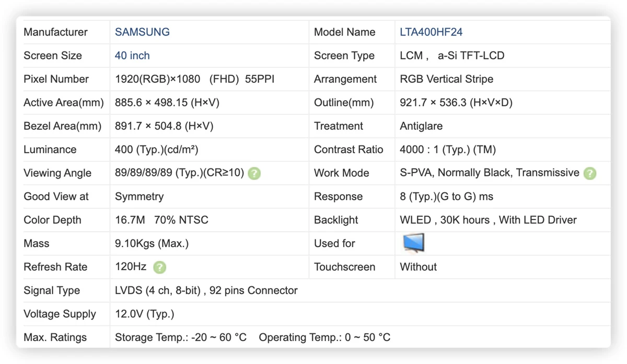
Task: Click the Touchscreen label
Action: 345,267
